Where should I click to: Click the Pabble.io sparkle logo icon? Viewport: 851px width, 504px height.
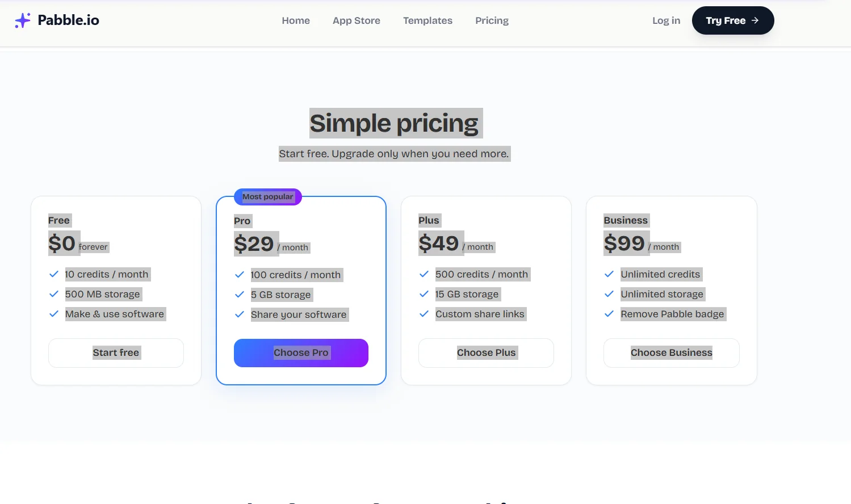(x=23, y=20)
